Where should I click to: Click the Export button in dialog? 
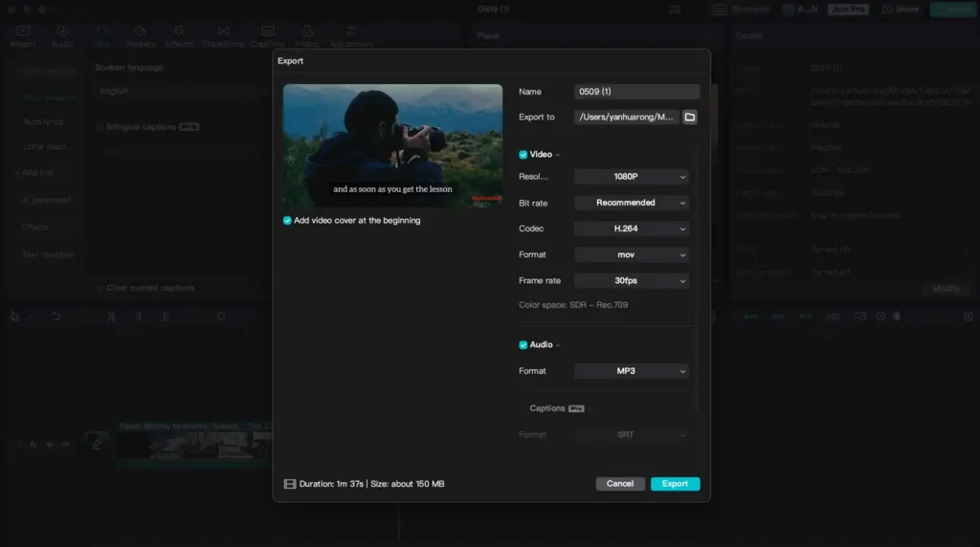click(x=675, y=484)
